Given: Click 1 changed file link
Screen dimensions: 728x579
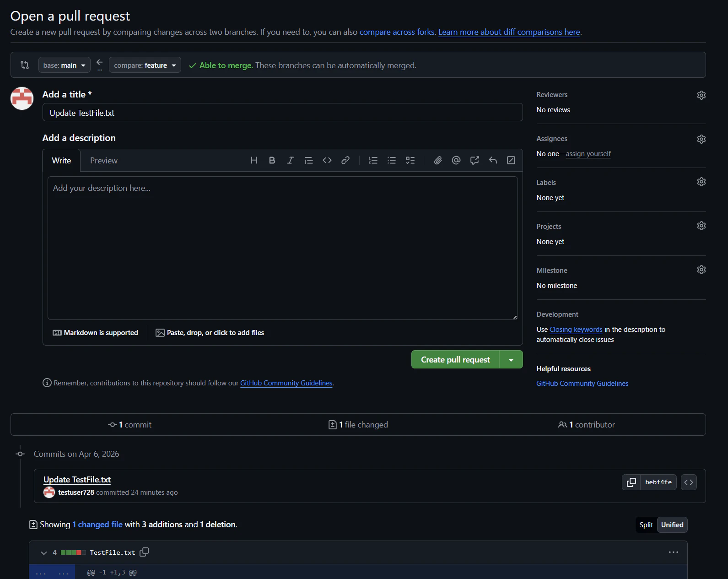Looking at the screenshot, I should pyautogui.click(x=97, y=525).
